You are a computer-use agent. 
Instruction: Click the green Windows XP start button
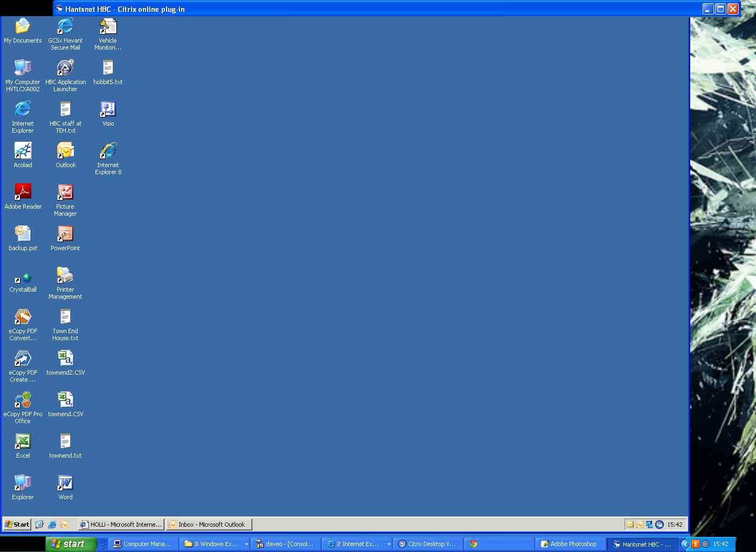[x=69, y=544]
